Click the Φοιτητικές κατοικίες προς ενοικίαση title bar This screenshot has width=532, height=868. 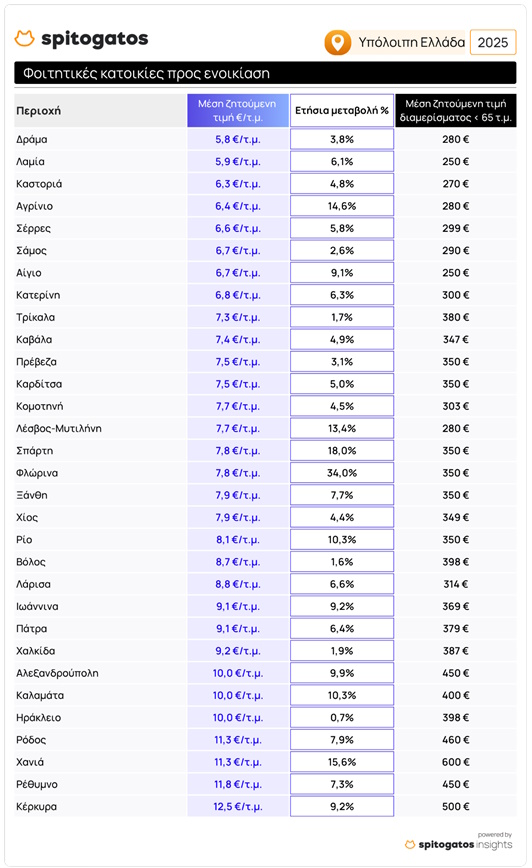coord(265,73)
